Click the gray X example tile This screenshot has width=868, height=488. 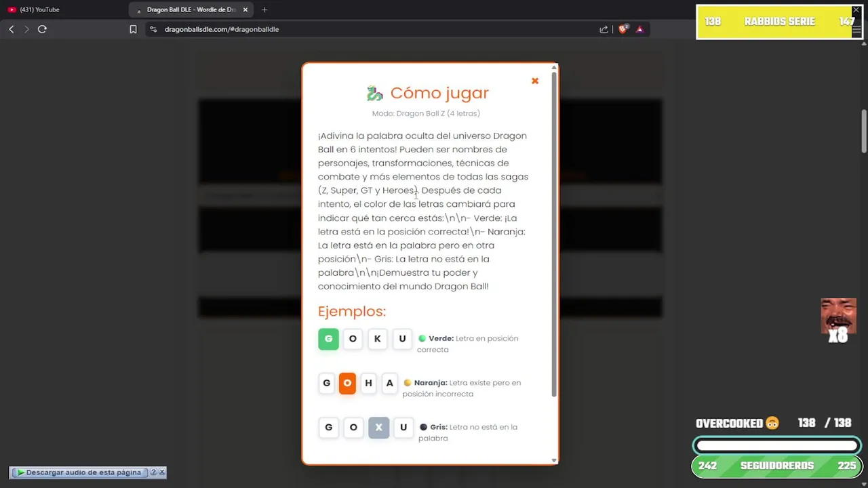click(378, 427)
